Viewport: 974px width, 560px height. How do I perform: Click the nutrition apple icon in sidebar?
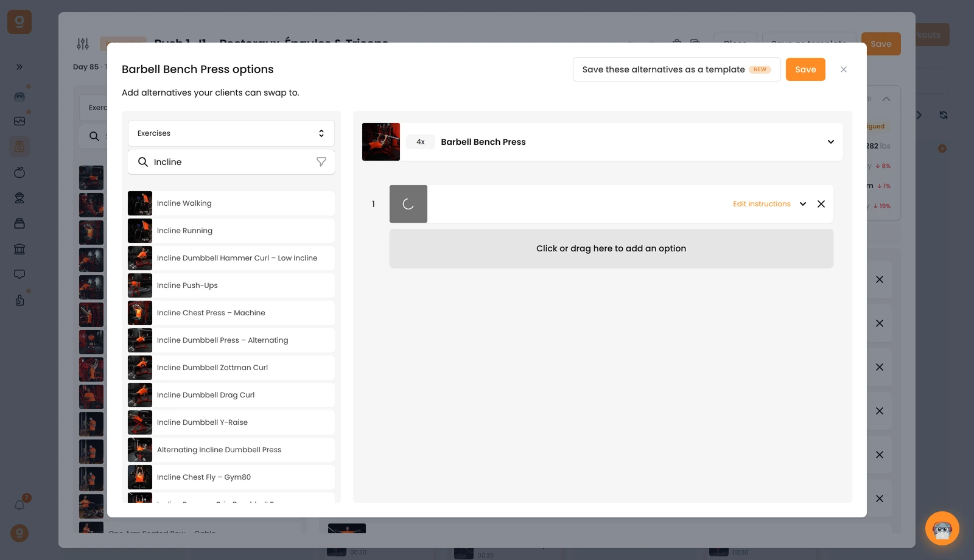[x=19, y=172]
